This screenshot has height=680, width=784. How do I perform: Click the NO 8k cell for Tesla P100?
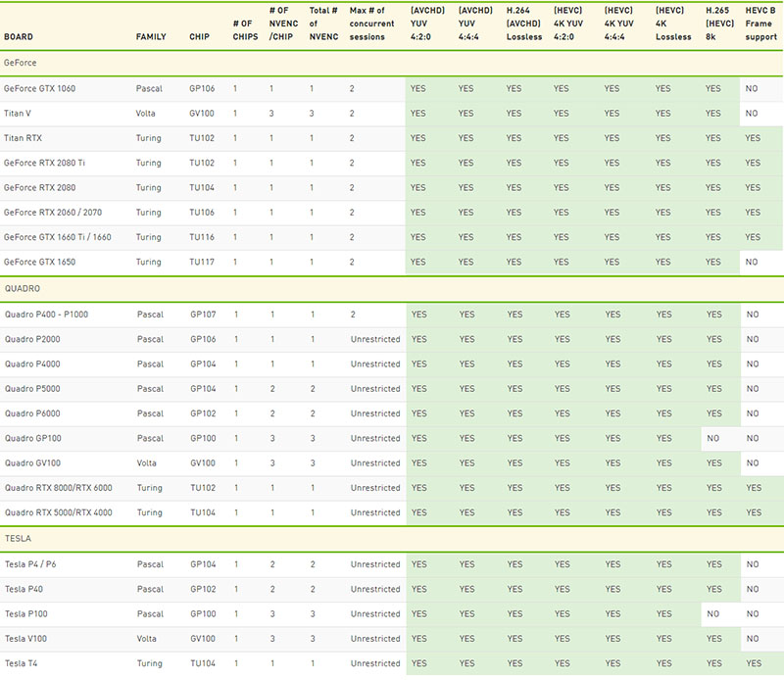tap(713, 613)
